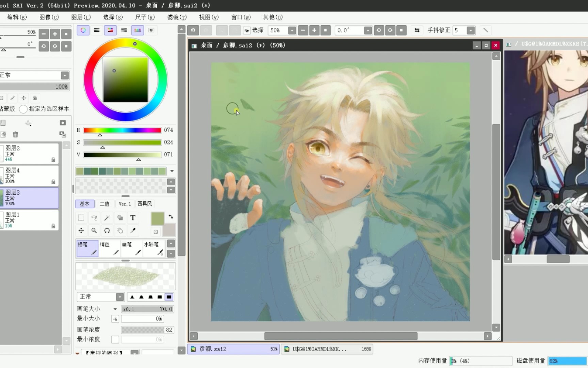This screenshot has width=588, height=368.
Task: Adjust the hue H slider
Action: coord(122,130)
